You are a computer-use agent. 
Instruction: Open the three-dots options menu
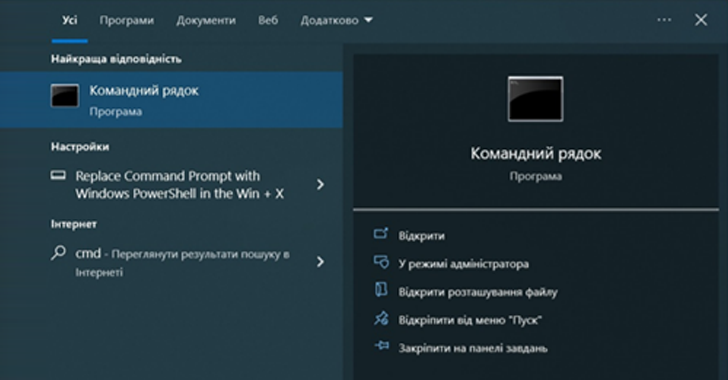[664, 20]
